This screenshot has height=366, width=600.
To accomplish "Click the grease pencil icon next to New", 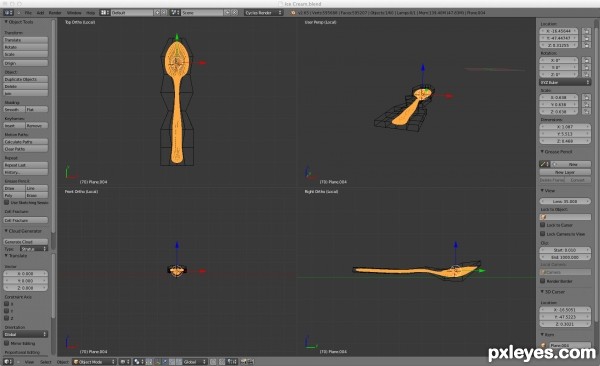I will click(x=544, y=164).
